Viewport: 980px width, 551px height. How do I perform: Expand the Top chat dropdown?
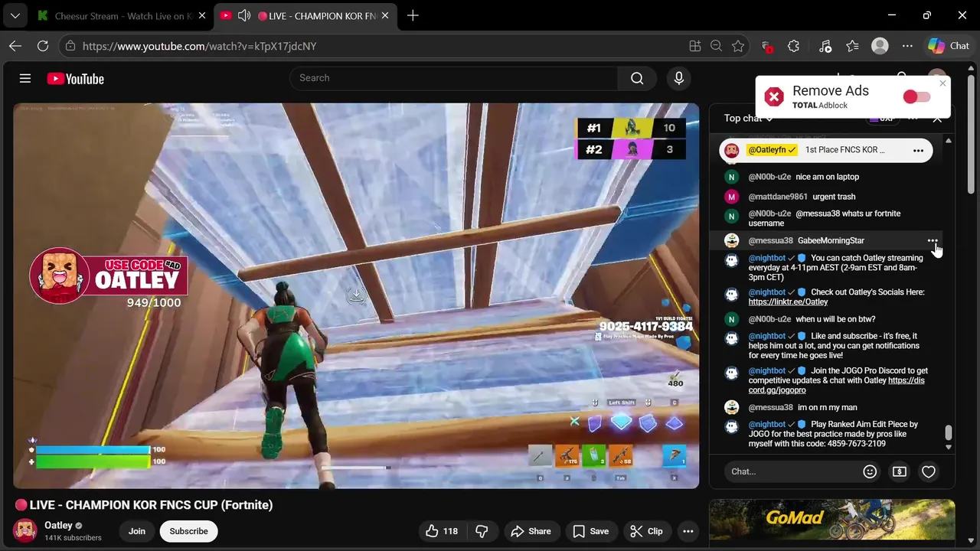[x=749, y=118]
